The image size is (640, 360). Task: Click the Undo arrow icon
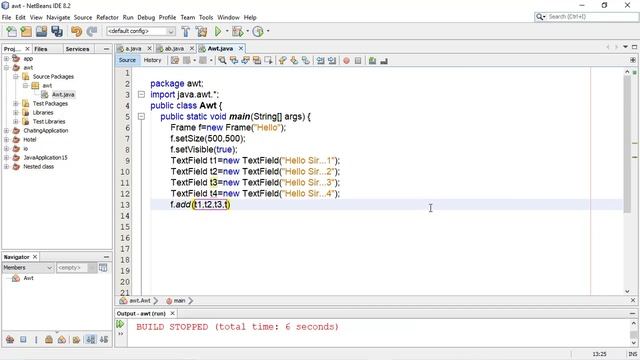coord(76,31)
